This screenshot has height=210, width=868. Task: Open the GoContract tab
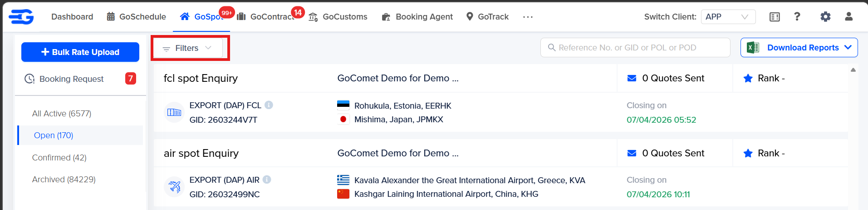pos(265,17)
